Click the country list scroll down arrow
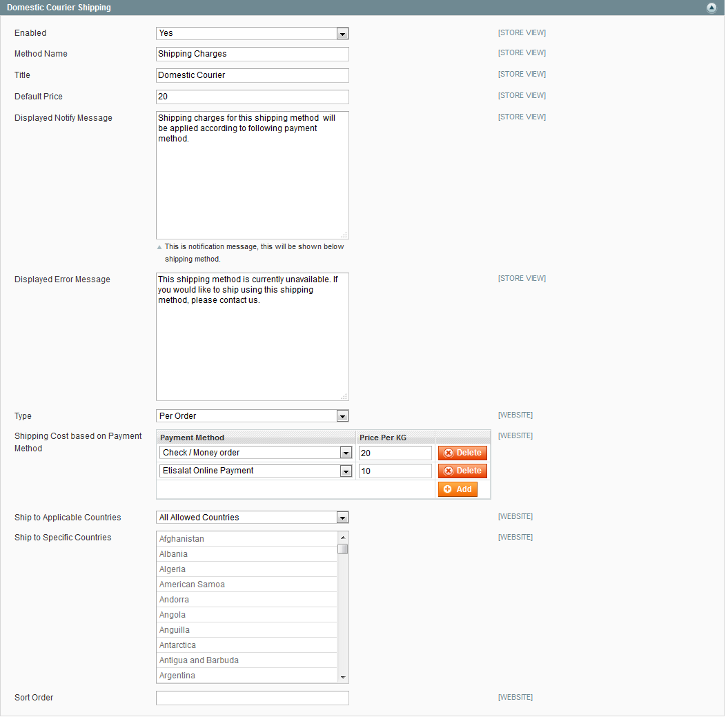The width and height of the screenshot is (728, 717). pyautogui.click(x=343, y=678)
